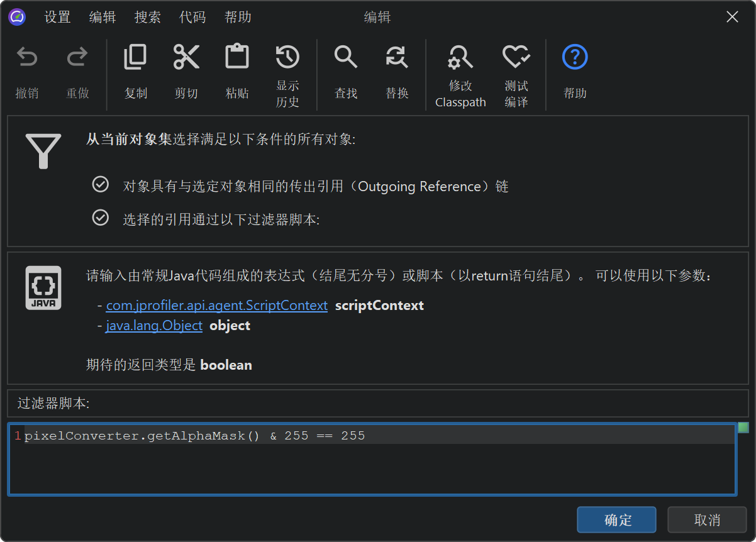The width and height of the screenshot is (756, 542).
Task: Open Modify Classpath (修改Classpath) tool
Action: coord(460,58)
